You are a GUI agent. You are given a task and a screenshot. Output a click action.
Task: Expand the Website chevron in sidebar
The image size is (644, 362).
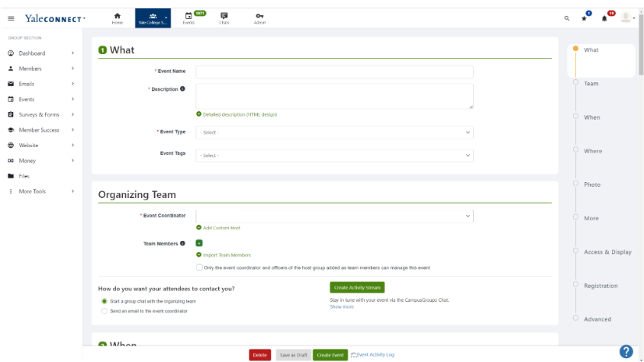72,146
